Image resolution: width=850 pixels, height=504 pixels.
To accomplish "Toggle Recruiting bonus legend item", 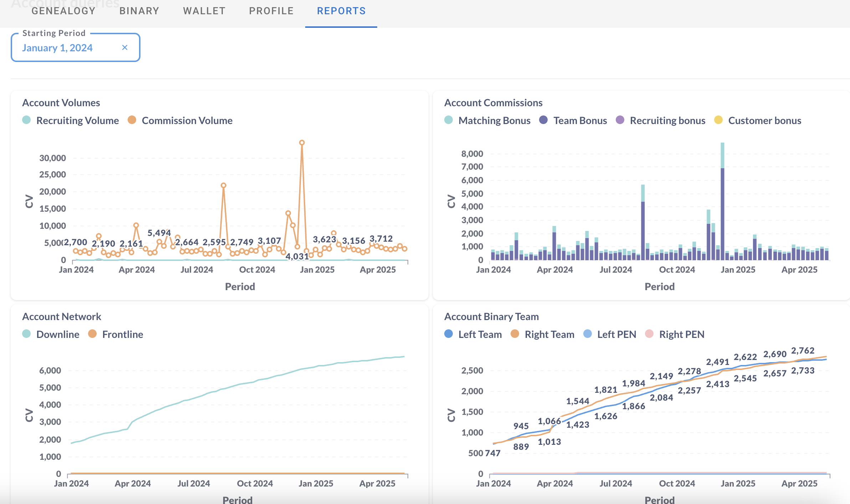I will coord(667,120).
